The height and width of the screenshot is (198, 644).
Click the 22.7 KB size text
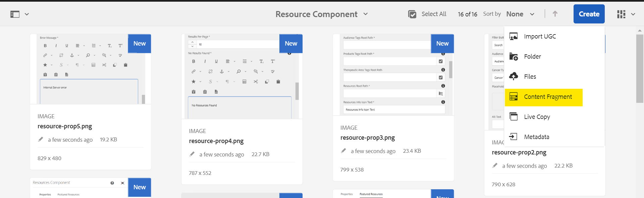[x=260, y=154]
